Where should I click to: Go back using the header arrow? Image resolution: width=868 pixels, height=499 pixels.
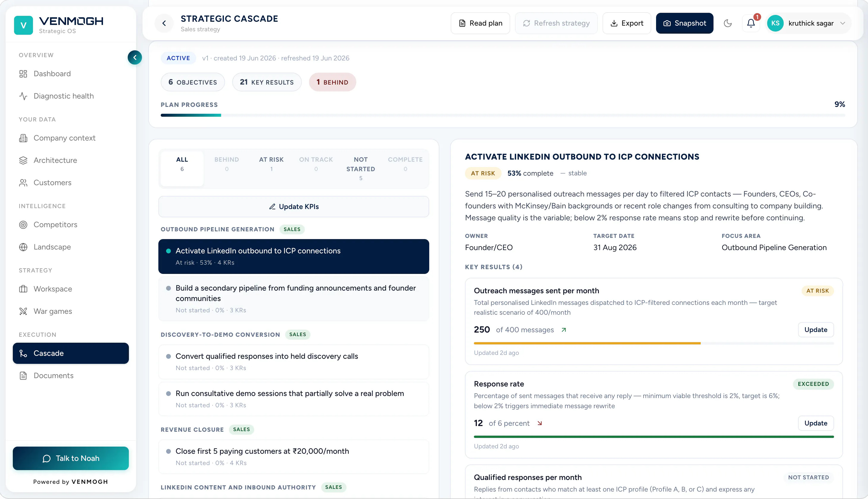(164, 23)
